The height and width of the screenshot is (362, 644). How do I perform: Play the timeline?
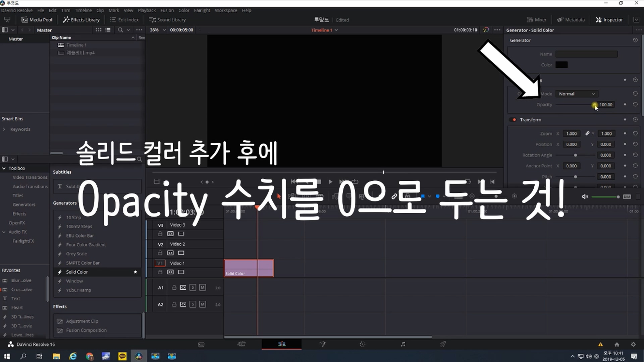pos(330,182)
